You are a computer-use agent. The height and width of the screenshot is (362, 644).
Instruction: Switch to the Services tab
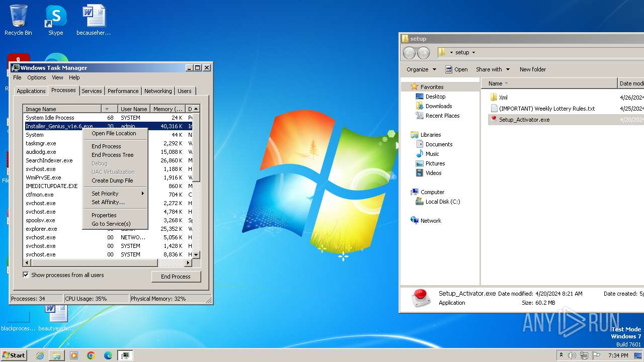(x=92, y=91)
